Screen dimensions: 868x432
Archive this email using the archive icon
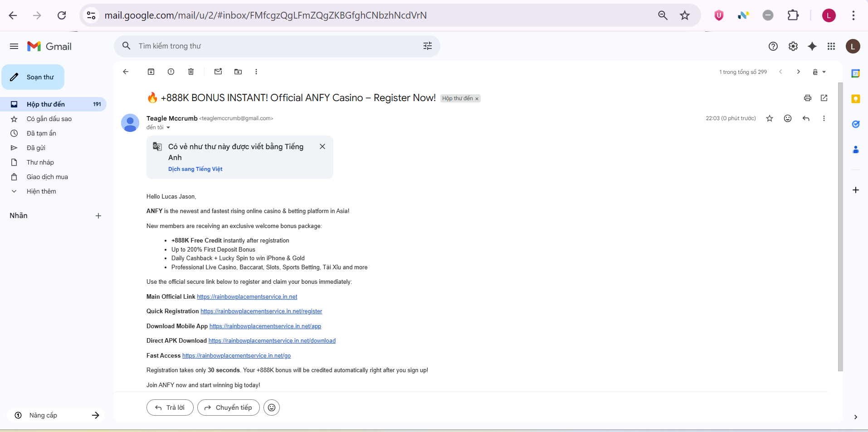click(151, 72)
